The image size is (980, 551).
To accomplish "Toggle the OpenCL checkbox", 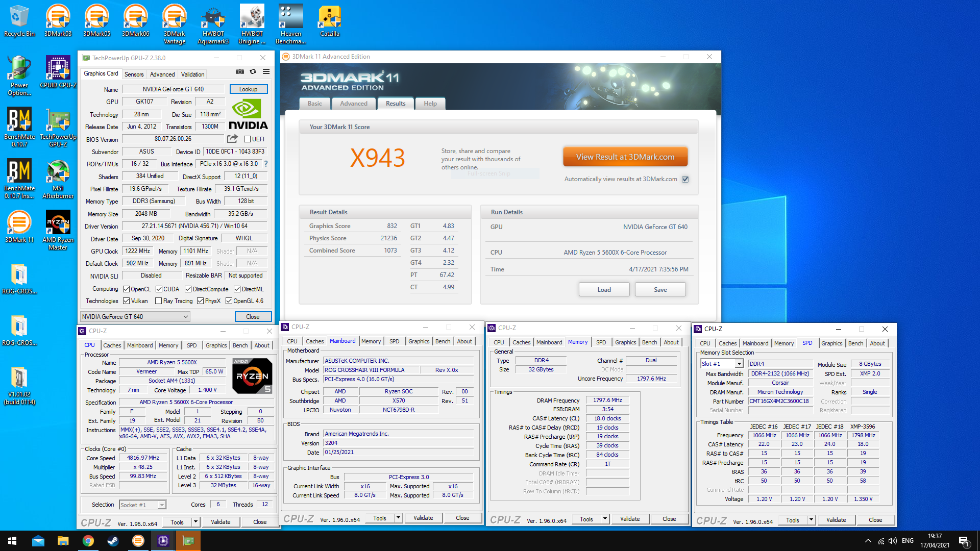I will pos(126,289).
